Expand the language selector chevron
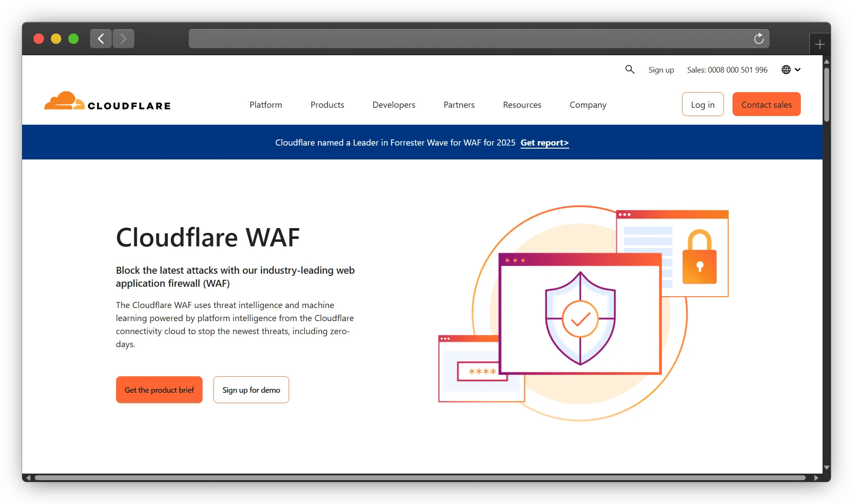 798,70
